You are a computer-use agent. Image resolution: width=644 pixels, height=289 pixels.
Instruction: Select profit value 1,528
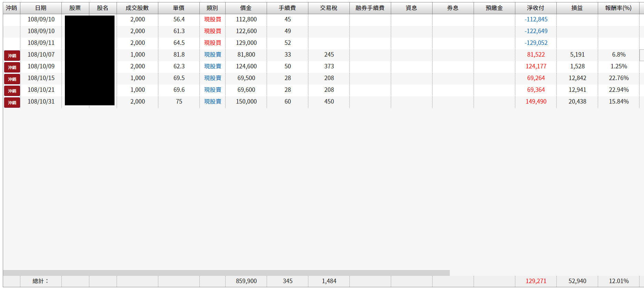(577, 66)
